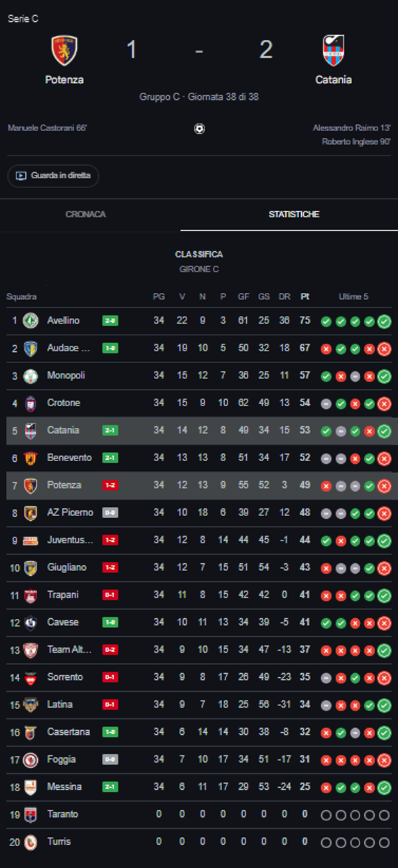Click AZ Picerno's grey 0-0 result badge
Screen dimensions: 398x868
[110, 513]
